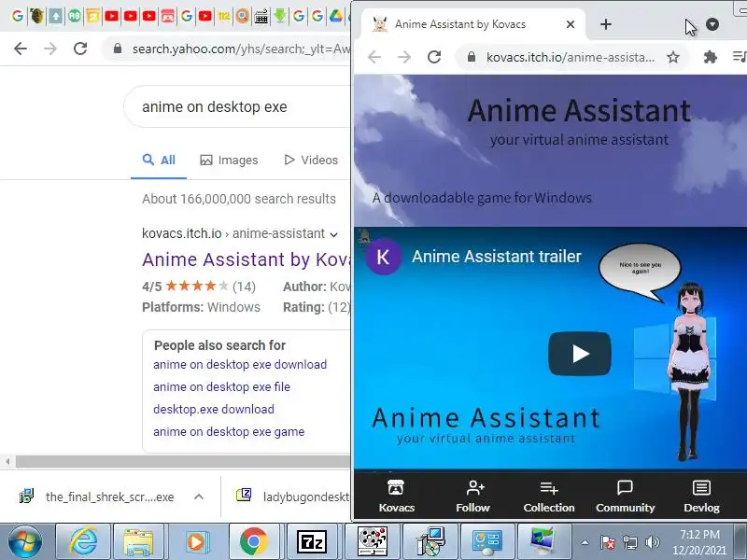Click the horizontal scrollbar in Yahoo window
The width and height of the screenshot is (747, 560).
(183, 461)
